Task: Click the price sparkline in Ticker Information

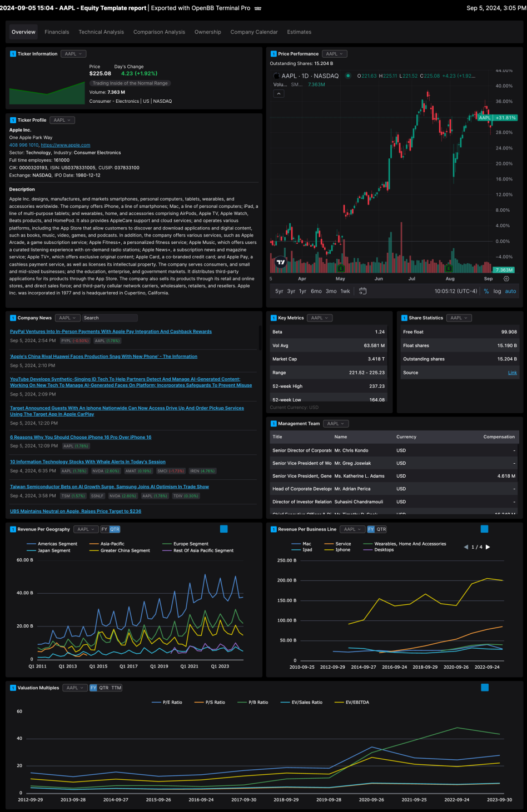Action: click(x=47, y=93)
